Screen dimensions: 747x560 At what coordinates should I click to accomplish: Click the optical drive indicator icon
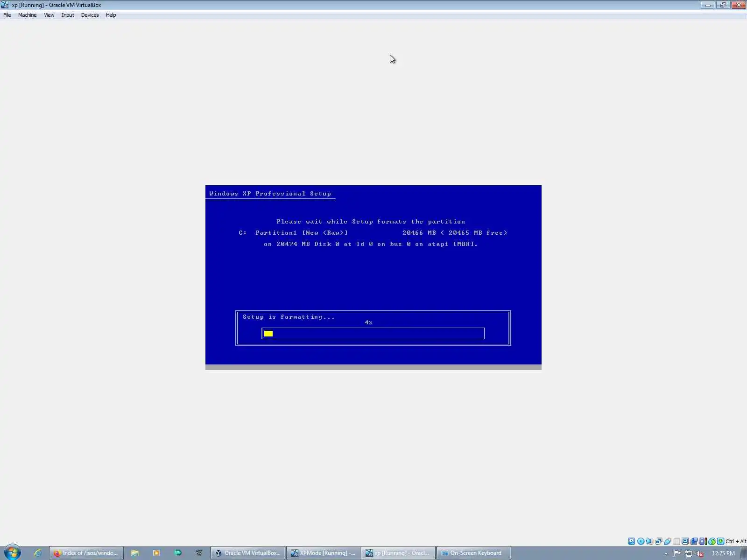click(641, 541)
